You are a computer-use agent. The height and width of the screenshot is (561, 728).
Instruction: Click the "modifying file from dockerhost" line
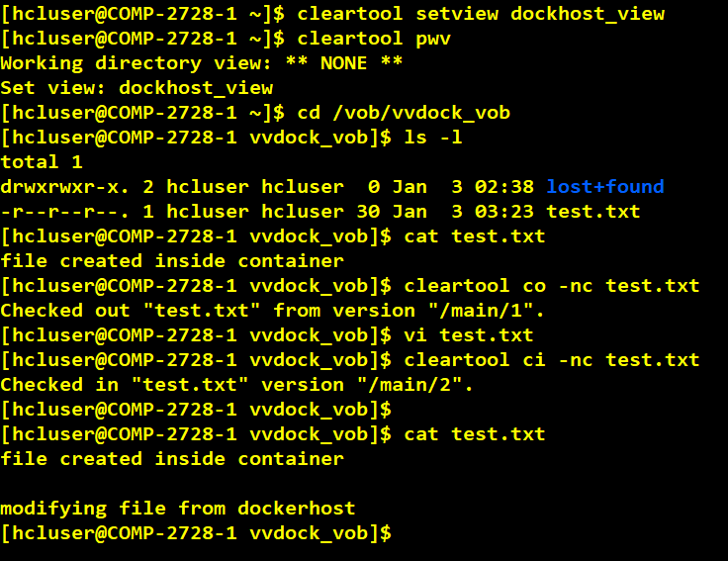pos(178,509)
